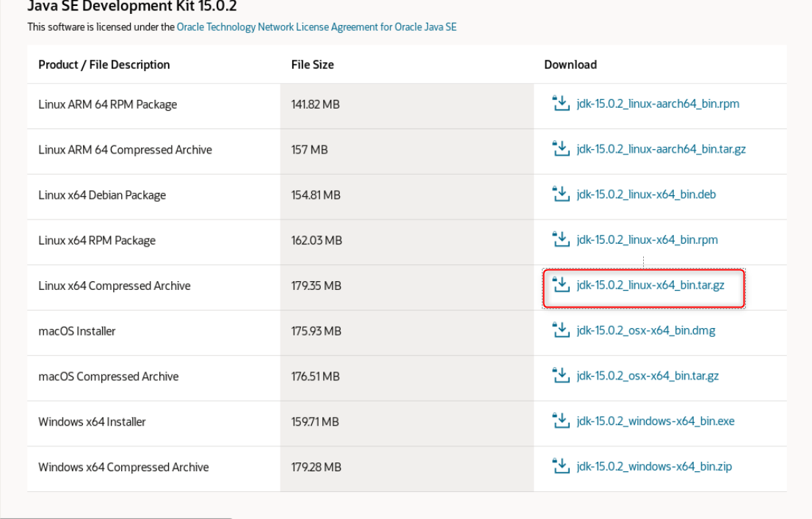
Task: Click download icon beside jdk-15.0.2_linux-x64_bin.deb
Action: (561, 195)
